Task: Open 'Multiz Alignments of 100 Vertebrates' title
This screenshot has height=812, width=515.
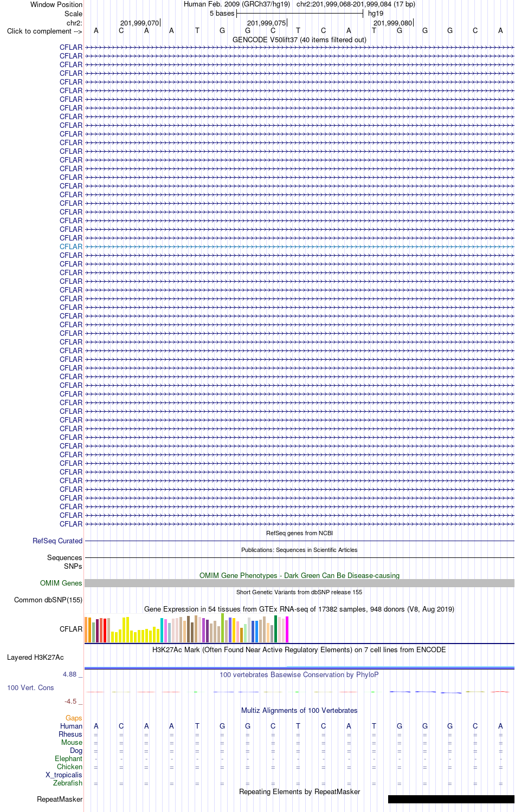Action: [x=299, y=710]
